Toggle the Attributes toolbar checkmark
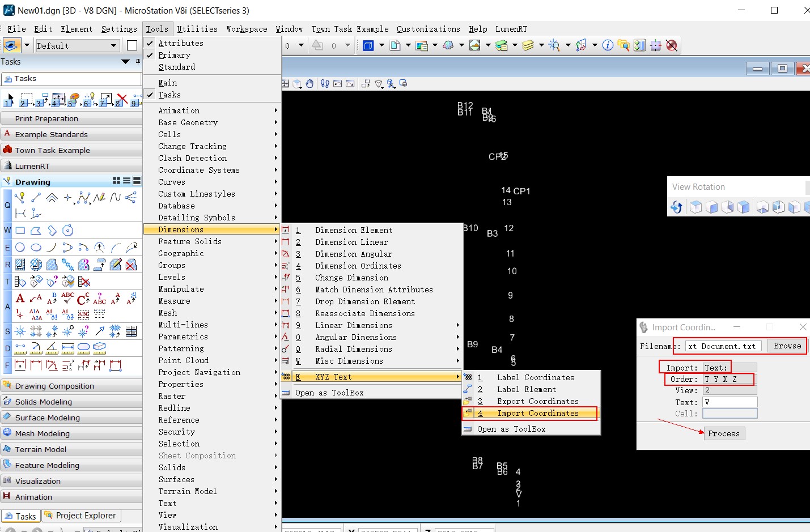This screenshot has width=810, height=532. (x=150, y=43)
